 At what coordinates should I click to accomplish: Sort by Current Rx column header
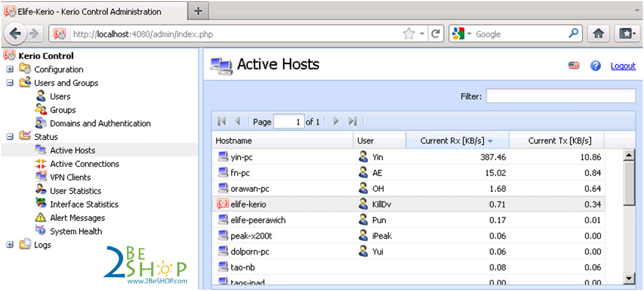click(x=457, y=141)
